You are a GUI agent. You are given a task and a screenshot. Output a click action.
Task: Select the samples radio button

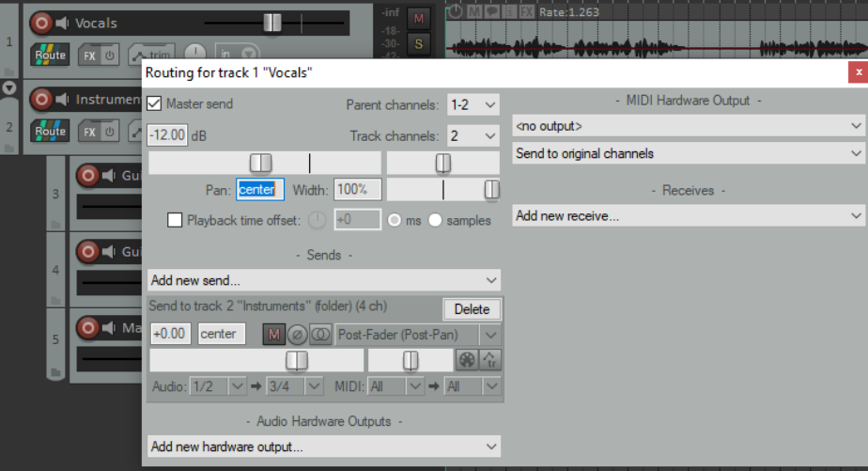click(435, 220)
